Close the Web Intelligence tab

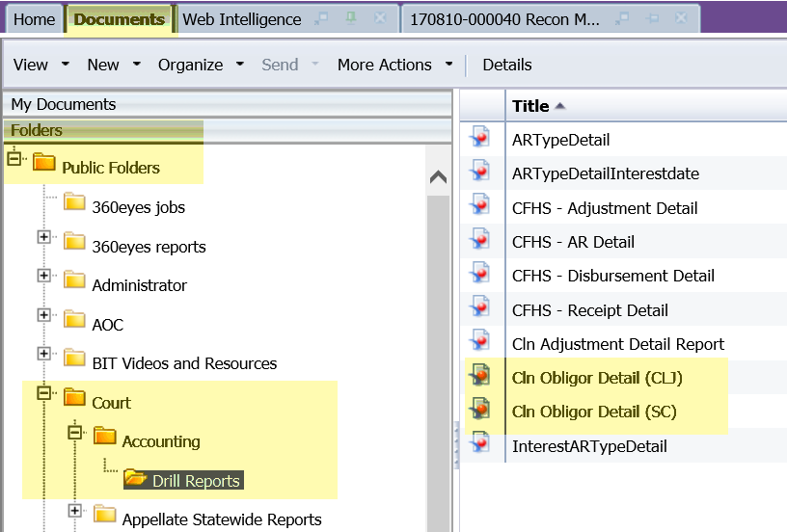(x=381, y=18)
